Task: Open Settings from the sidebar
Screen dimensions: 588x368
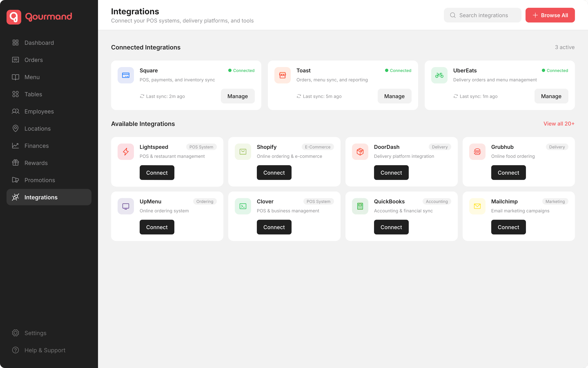Action: [49, 333]
